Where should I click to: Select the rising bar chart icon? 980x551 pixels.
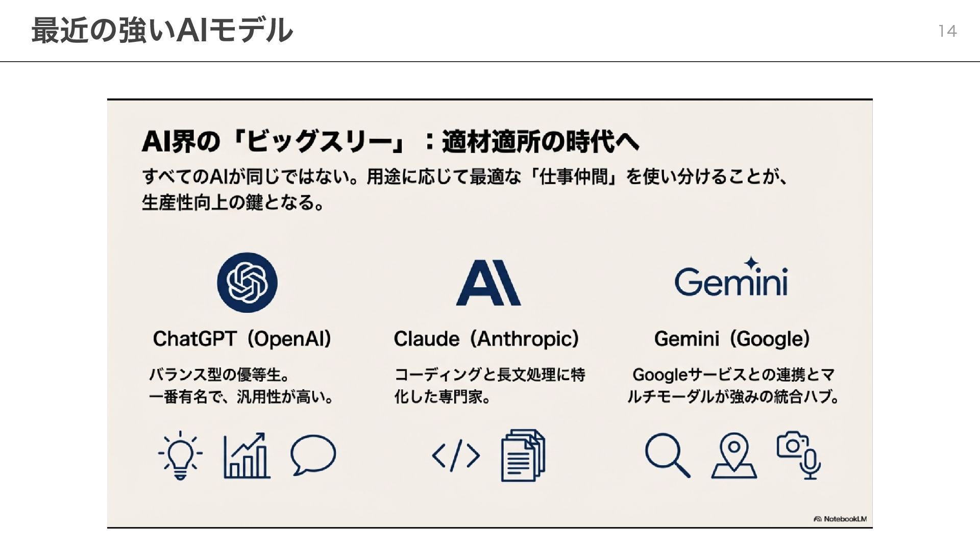247,456
